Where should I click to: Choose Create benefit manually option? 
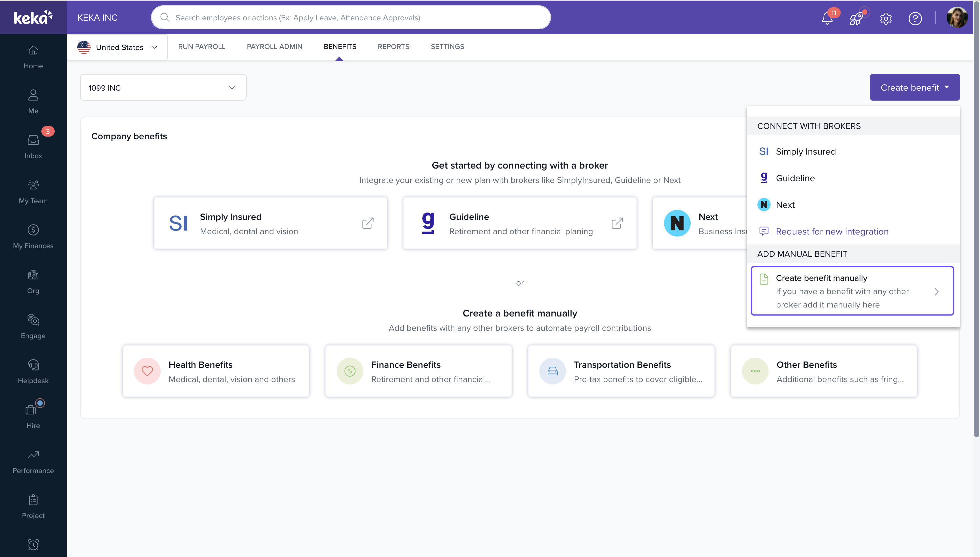coord(852,291)
